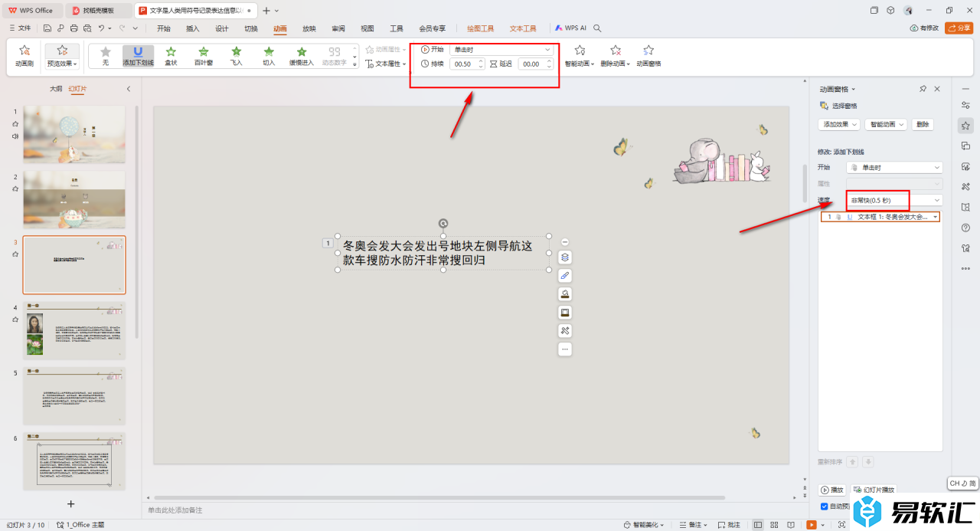Click the 删除动画 delete animation icon
The image size is (980, 531).
click(x=616, y=51)
